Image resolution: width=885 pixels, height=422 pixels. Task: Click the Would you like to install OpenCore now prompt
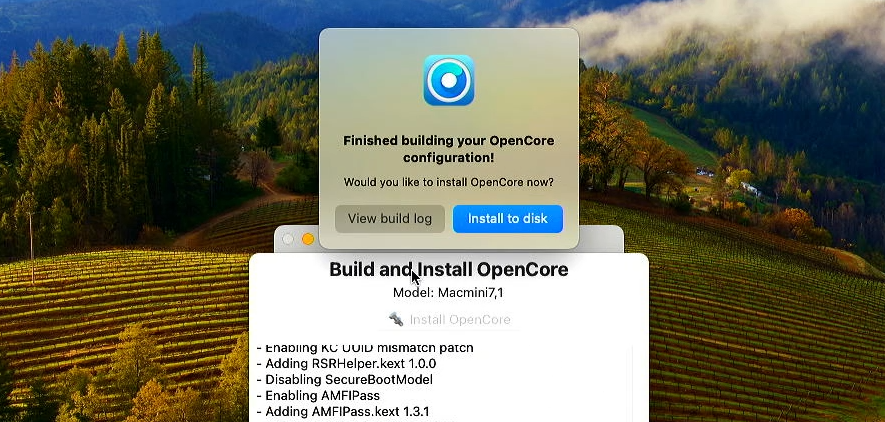point(449,182)
